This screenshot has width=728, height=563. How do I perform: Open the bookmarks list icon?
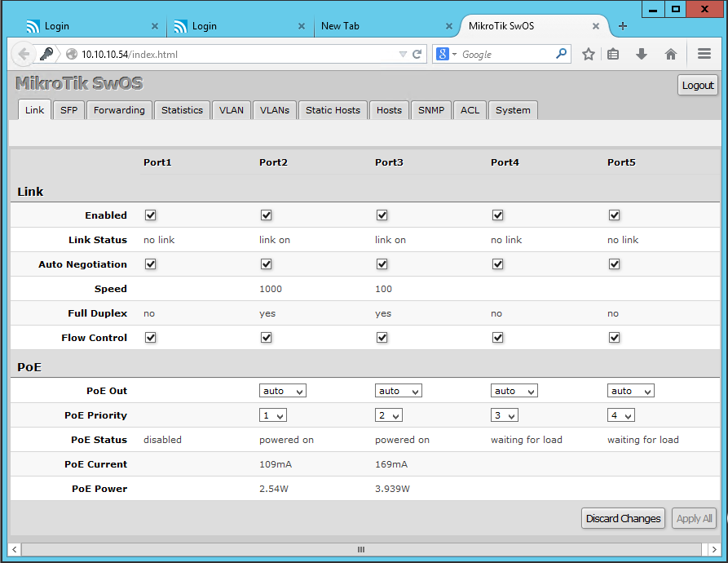614,55
